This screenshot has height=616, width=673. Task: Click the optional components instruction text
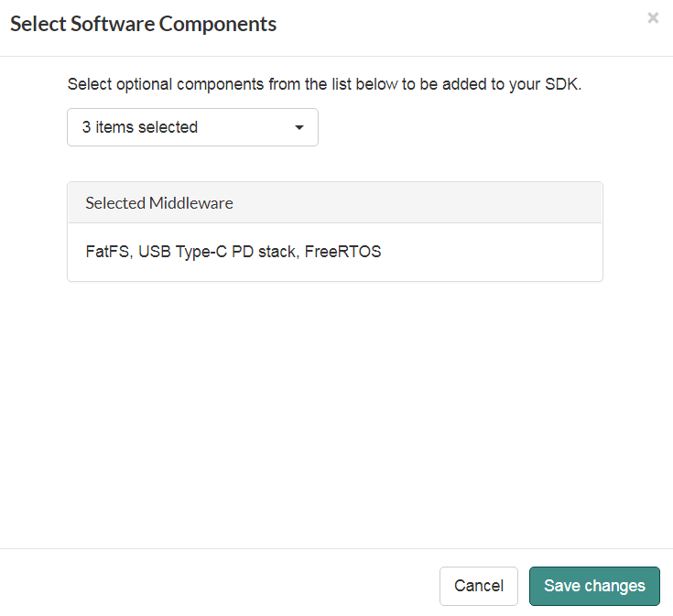[324, 84]
